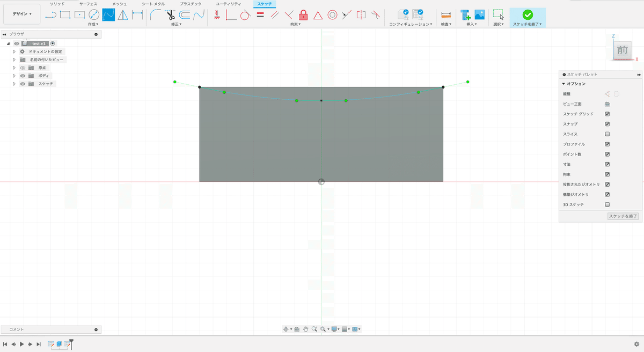Click the green Finish Sketch checkmark
This screenshot has height=352, width=644.
pyautogui.click(x=528, y=15)
